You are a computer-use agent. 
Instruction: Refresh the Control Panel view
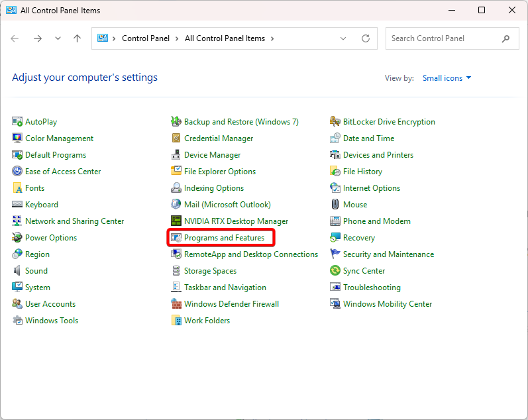(366, 38)
